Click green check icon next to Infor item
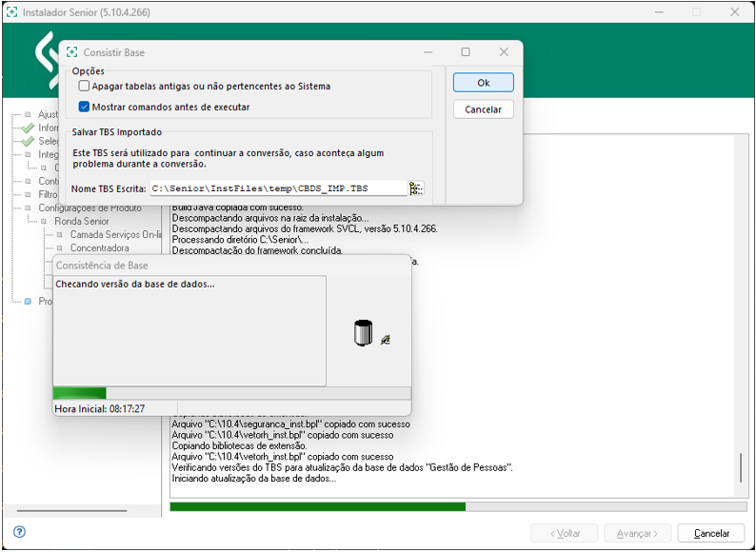The image size is (756, 552). pos(28,128)
